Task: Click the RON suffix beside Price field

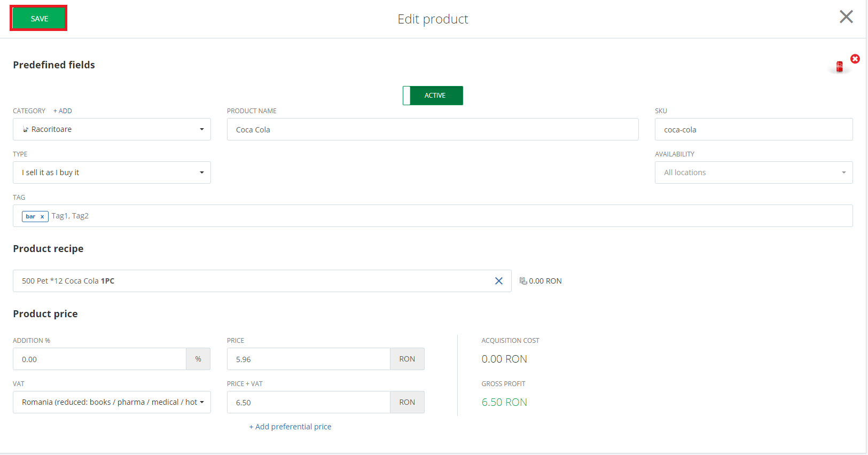Action: (x=407, y=359)
